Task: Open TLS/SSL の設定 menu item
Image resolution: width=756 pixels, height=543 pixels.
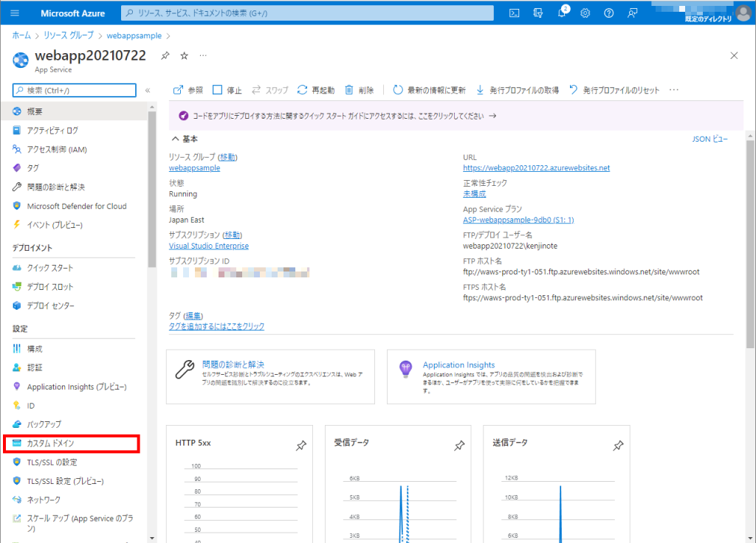Action: tap(74, 462)
